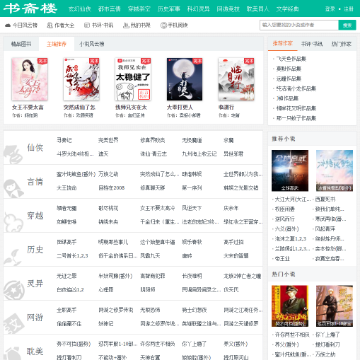Screen dimensions: 360x360
Task: Switch to the 热门作家 sidebar tab
Action: (341, 44)
